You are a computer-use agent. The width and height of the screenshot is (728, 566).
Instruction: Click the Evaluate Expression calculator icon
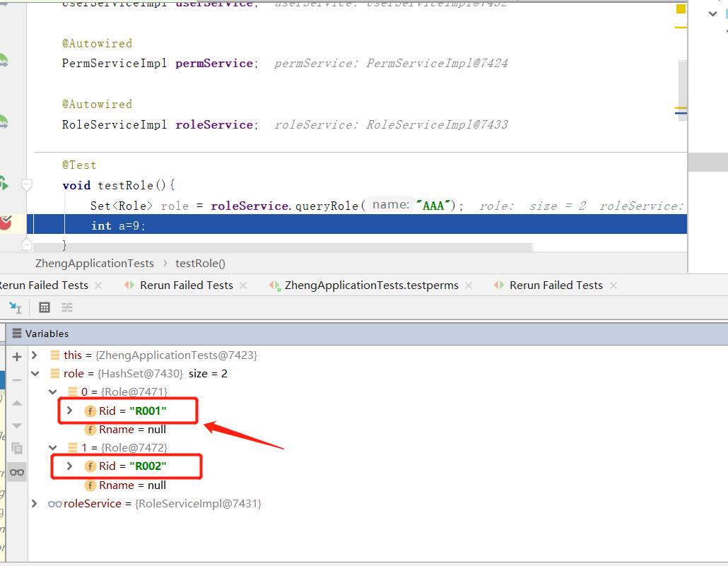coord(45,307)
